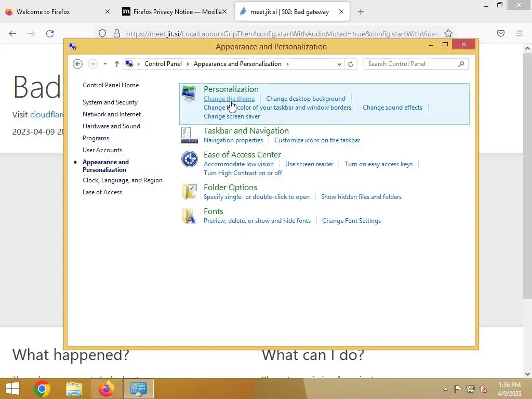Open User Accounts category
This screenshot has height=399, width=532.
(102, 150)
